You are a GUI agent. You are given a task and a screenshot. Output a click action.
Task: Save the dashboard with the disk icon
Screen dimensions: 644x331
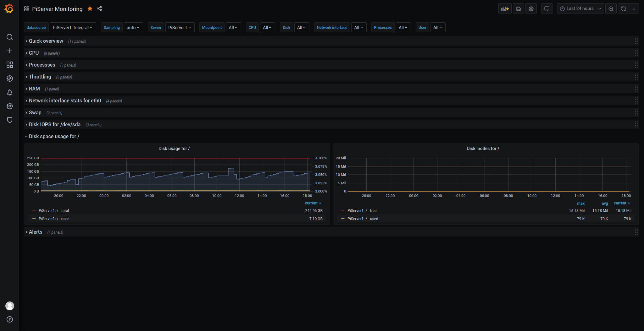click(x=519, y=9)
